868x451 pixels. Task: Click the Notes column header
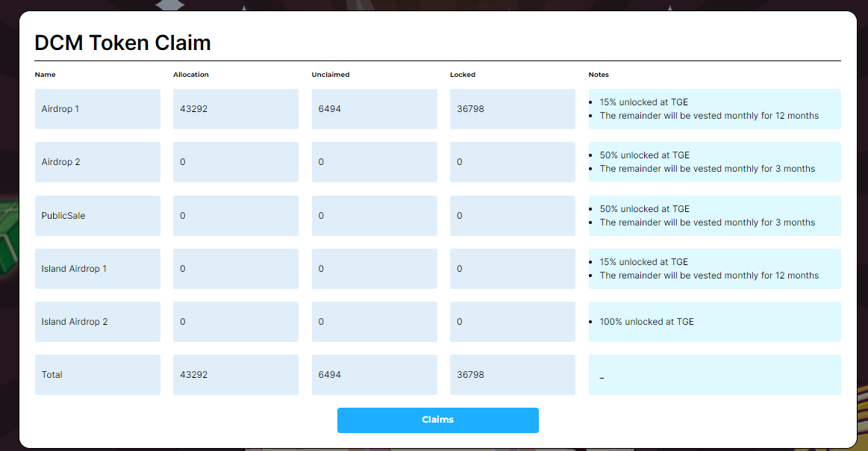[599, 74]
